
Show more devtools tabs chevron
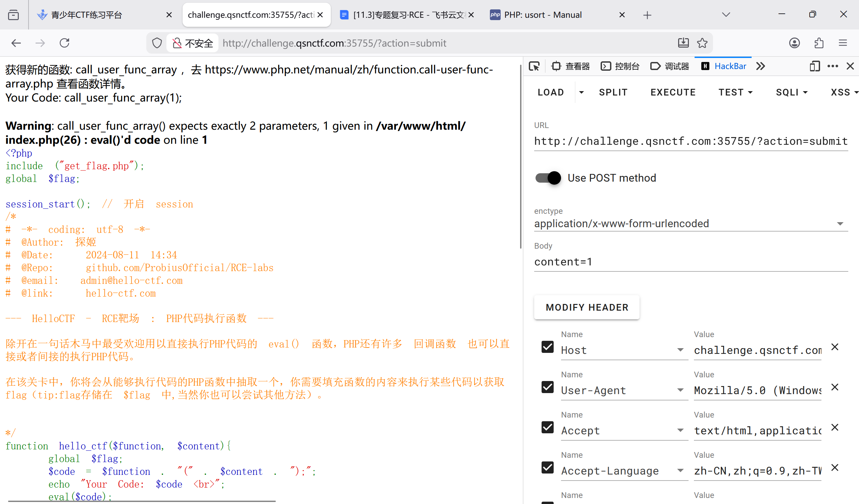(760, 66)
